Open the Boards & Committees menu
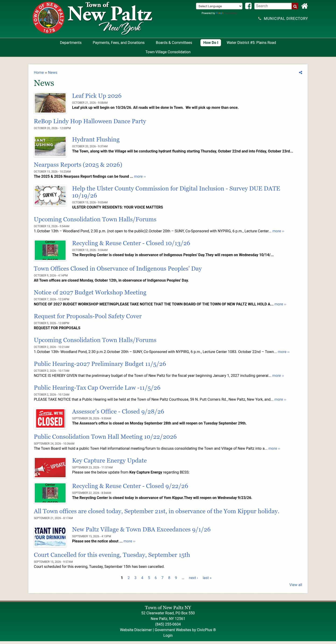 174,43
